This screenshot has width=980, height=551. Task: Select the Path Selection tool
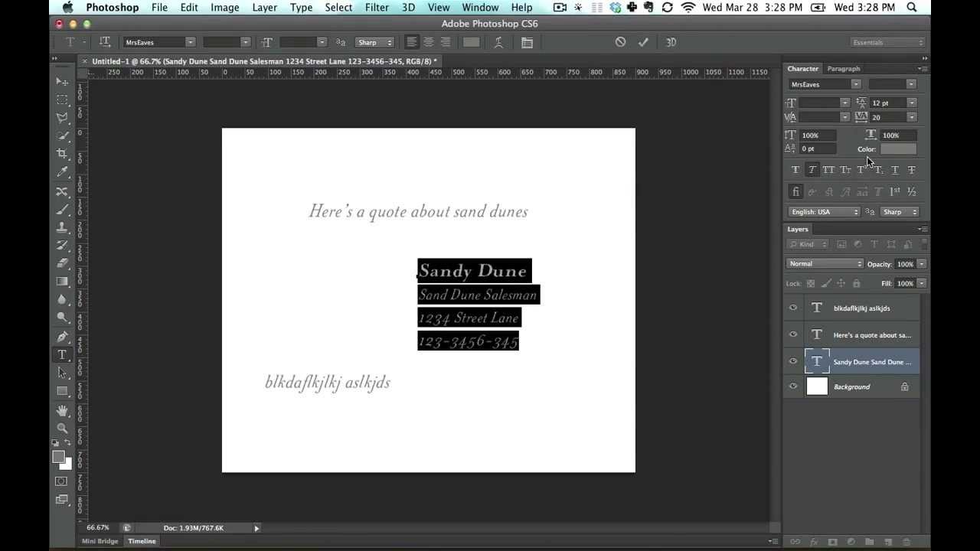tap(62, 373)
